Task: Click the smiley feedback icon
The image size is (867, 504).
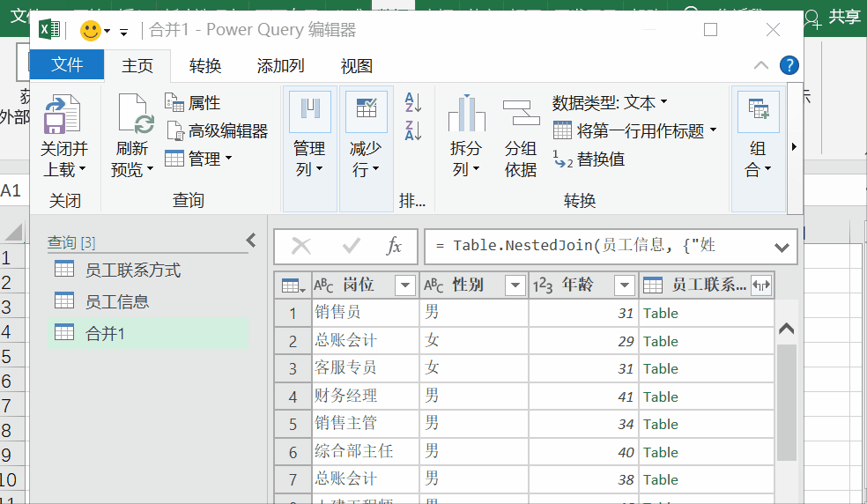Action: point(91,31)
